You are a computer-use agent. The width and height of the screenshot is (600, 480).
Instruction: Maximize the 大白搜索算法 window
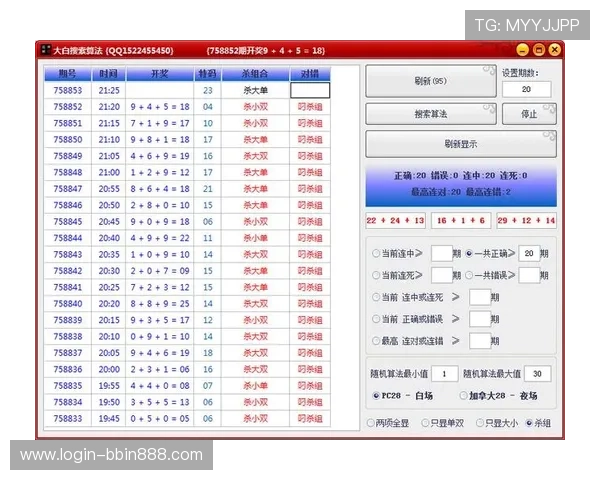(x=538, y=50)
